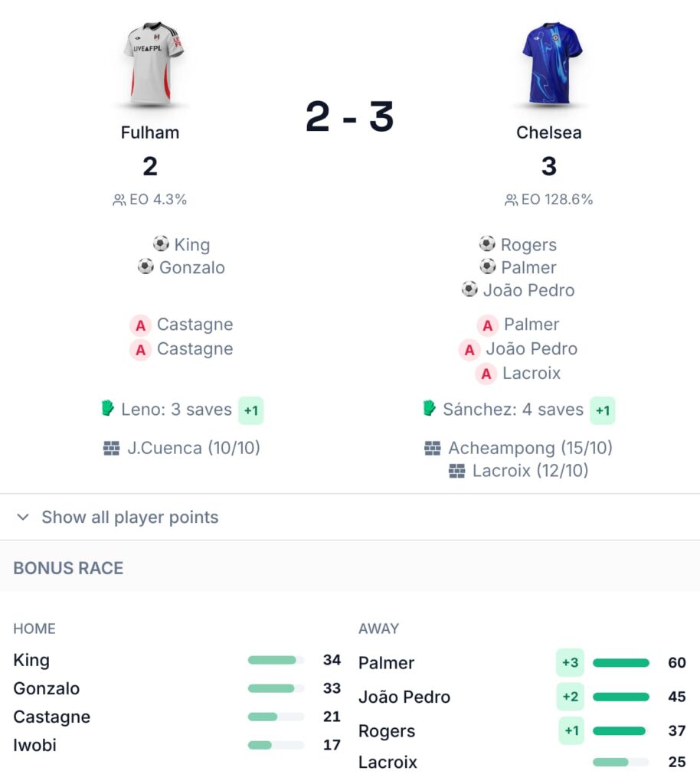The width and height of the screenshot is (700, 784).
Task: Click the people icon beside EO 128.6%
Action: click(512, 200)
